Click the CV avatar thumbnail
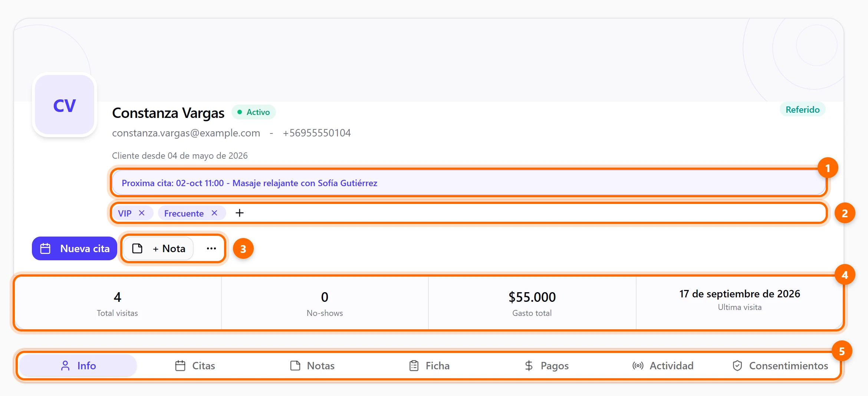868x396 pixels. point(65,105)
